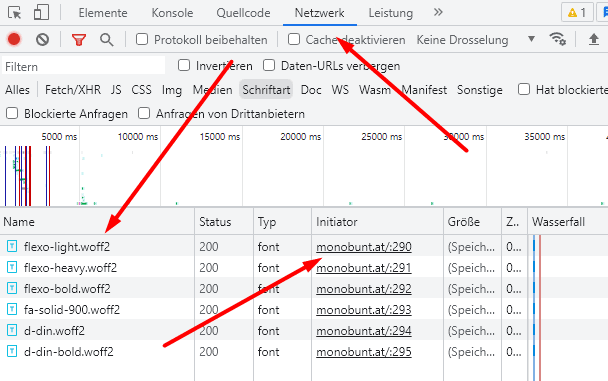The image size is (608, 381).
Task: Open the Quellcode tab
Action: click(x=243, y=13)
